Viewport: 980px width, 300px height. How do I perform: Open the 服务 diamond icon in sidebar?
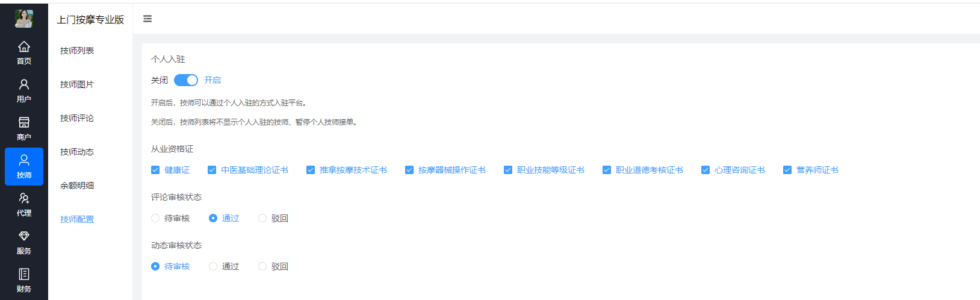24,236
